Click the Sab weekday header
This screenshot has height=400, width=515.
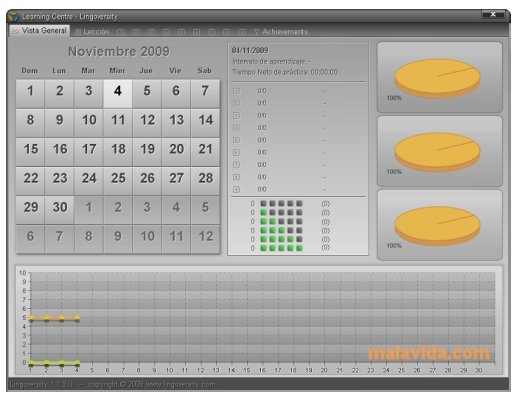[x=204, y=71]
